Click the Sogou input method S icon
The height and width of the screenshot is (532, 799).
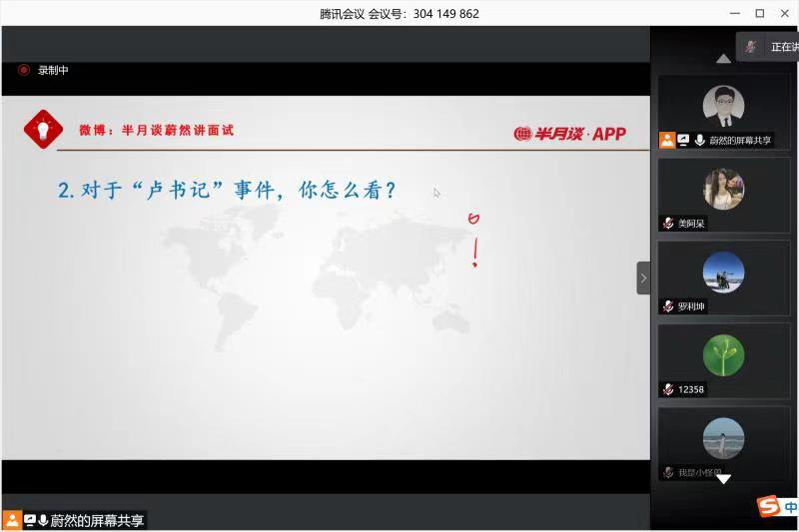pos(768,506)
